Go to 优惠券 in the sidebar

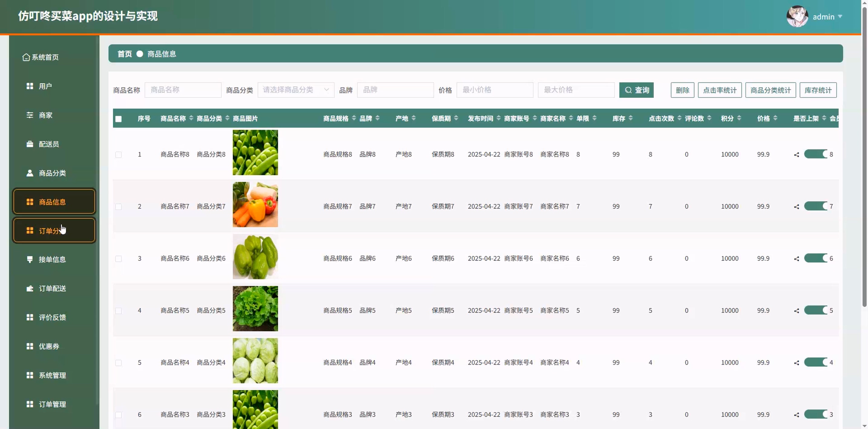pos(49,346)
